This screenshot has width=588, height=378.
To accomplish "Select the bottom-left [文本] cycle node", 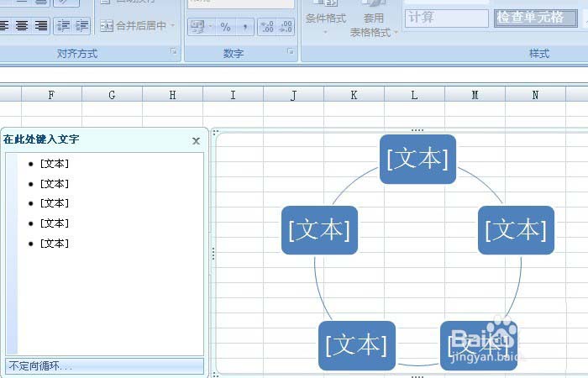I will tap(357, 345).
